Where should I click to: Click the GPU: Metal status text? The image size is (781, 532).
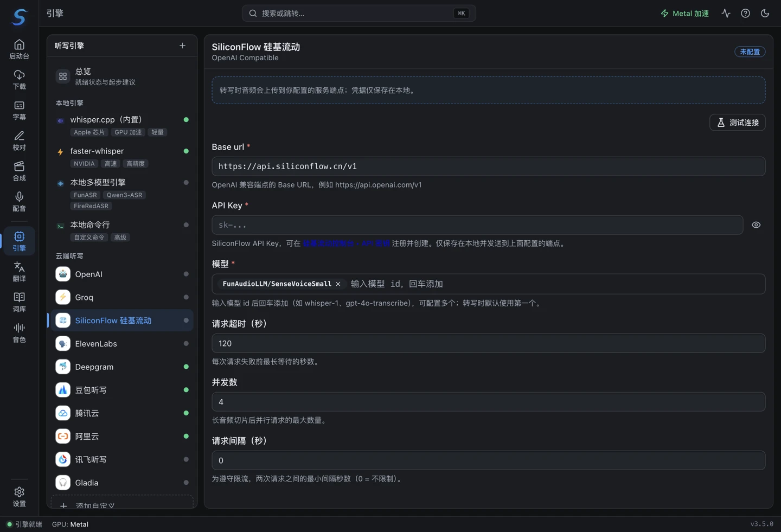[x=70, y=524]
